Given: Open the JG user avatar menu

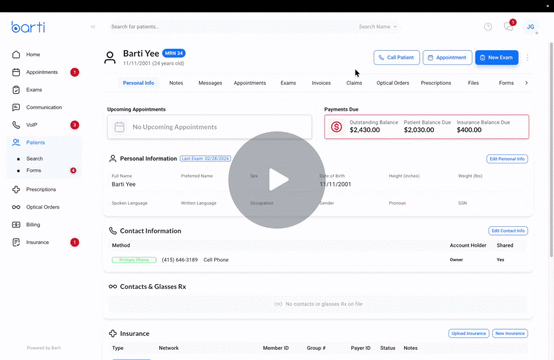Looking at the screenshot, I should [x=530, y=27].
